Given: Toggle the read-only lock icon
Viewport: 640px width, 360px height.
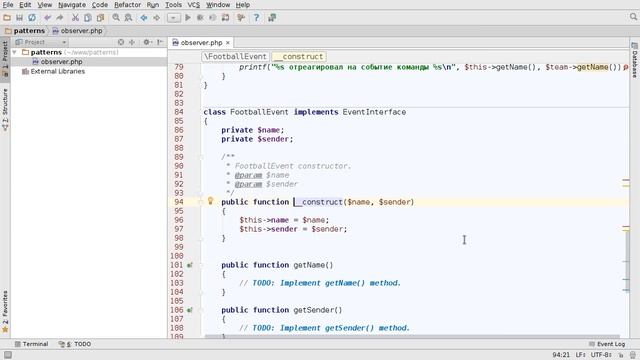Looking at the screenshot, I should point(621,355).
